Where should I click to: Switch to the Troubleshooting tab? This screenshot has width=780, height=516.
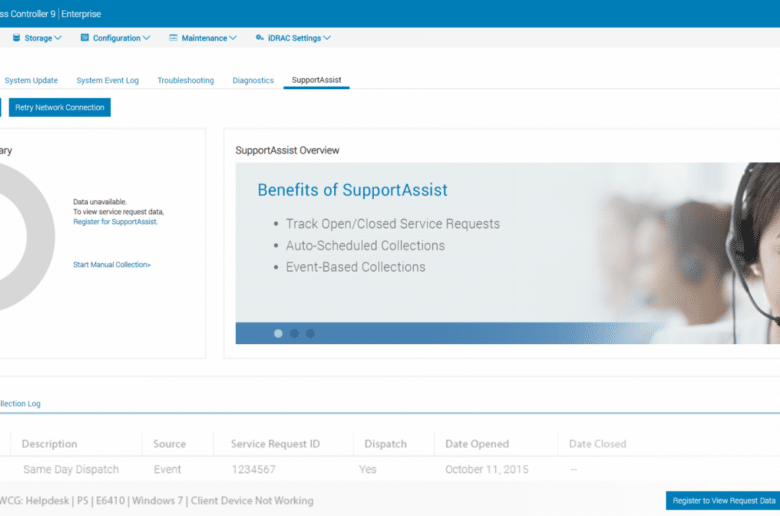(x=186, y=80)
